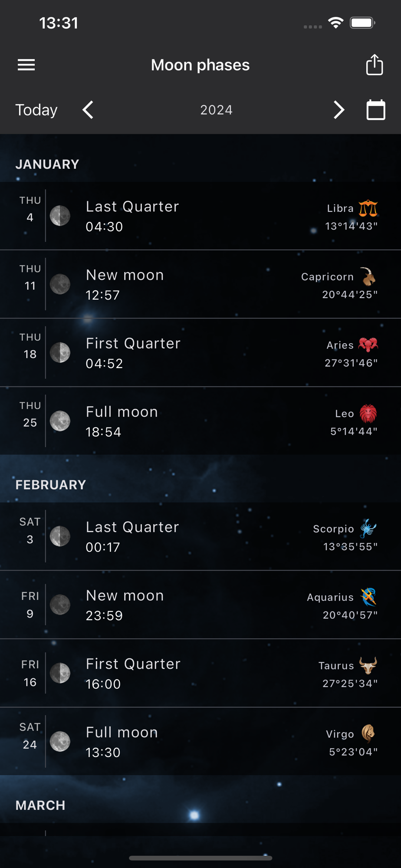Open February 3 Last Quarter entry

tap(200, 536)
